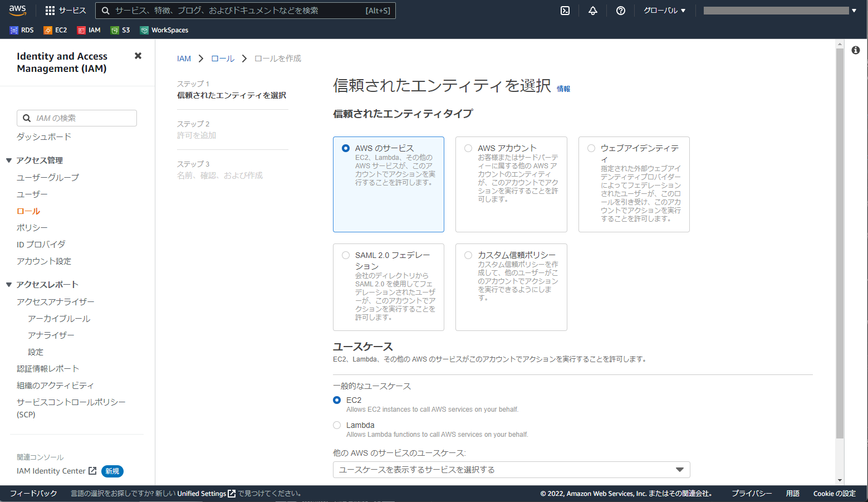The image size is (868, 502).
Task: Click the 情報 link beside heading
Action: coord(563,89)
